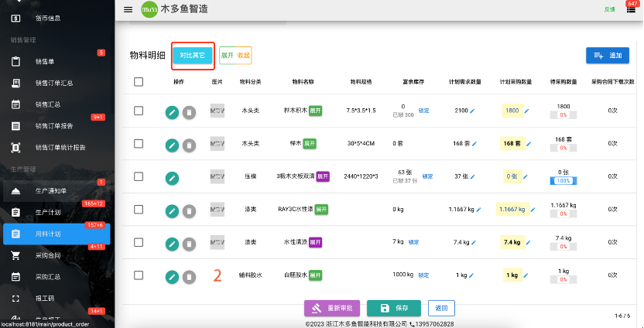Delete the 榉木 material row
This screenshot has width=644, height=328.
pos(189,145)
